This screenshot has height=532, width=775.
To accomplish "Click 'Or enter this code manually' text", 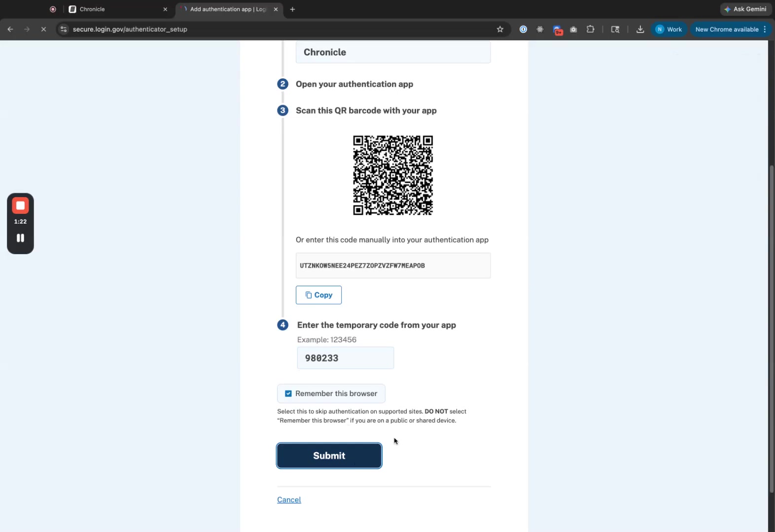I will pos(392,240).
